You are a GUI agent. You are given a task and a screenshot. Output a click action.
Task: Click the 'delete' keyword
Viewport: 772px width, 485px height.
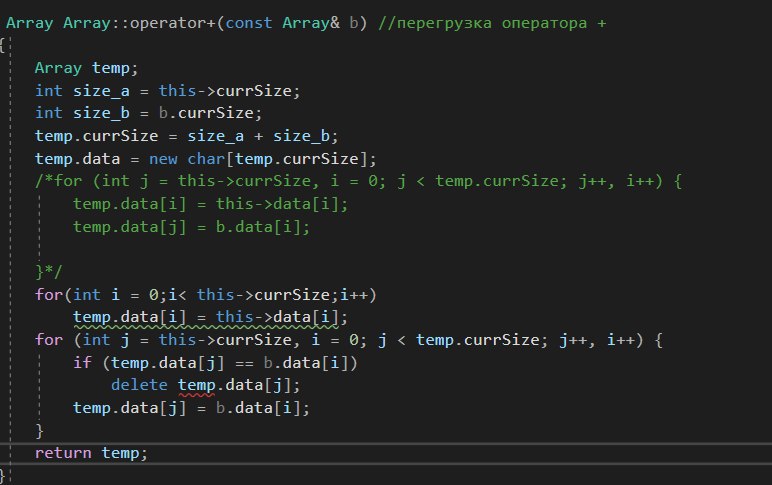139,385
